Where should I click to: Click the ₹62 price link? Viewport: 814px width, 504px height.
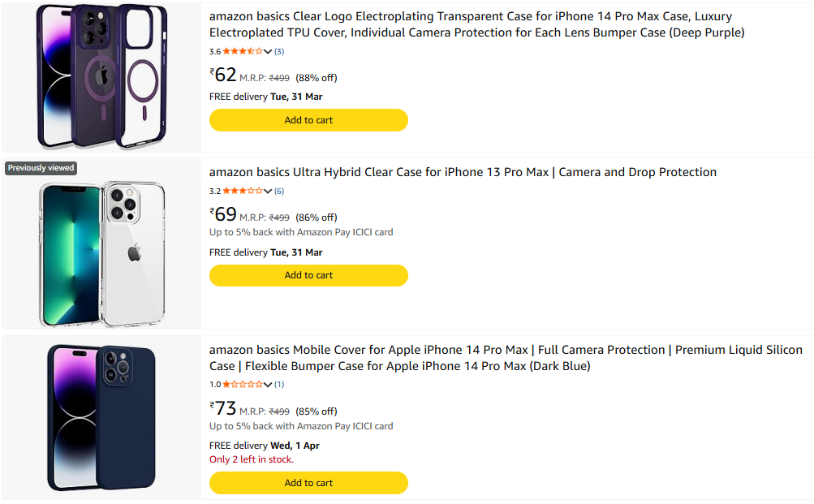coord(224,75)
